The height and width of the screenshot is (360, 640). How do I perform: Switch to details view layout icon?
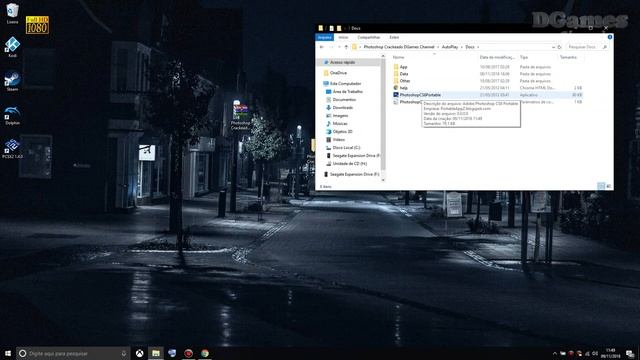(600, 186)
